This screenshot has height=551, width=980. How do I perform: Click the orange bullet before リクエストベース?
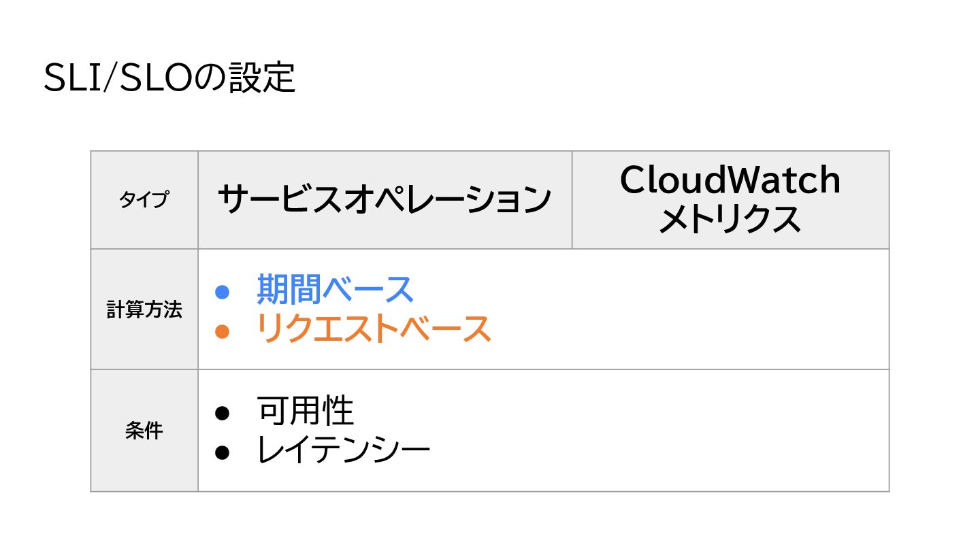pyautogui.click(x=223, y=331)
